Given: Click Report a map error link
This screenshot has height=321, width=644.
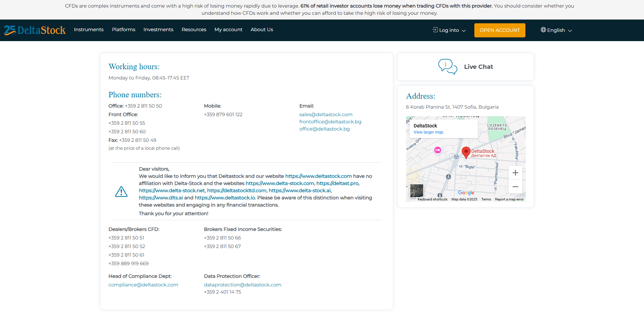Looking at the screenshot, I should pyautogui.click(x=509, y=199).
